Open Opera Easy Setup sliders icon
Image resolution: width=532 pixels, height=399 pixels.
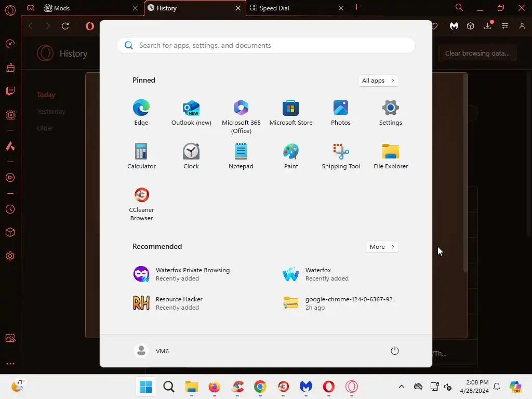(x=505, y=26)
